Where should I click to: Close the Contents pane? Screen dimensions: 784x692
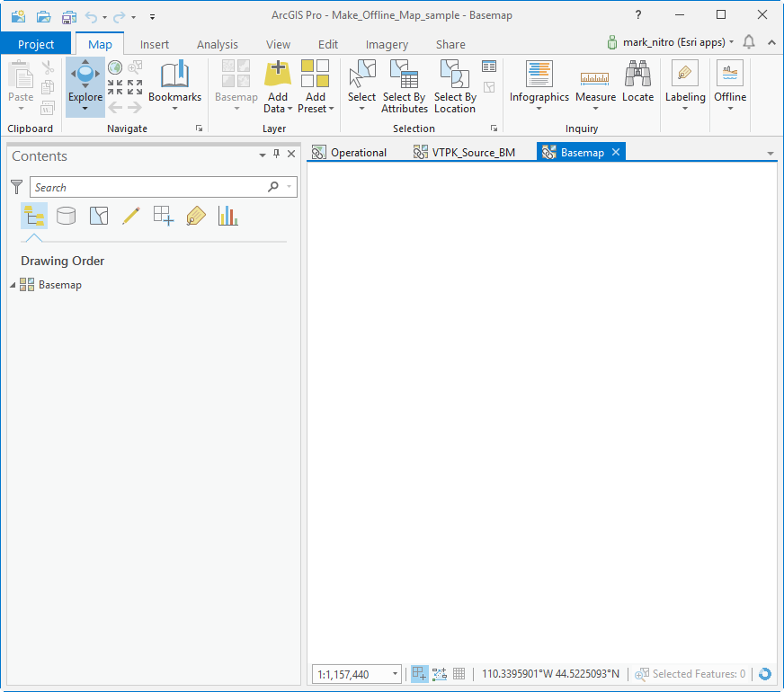291,154
